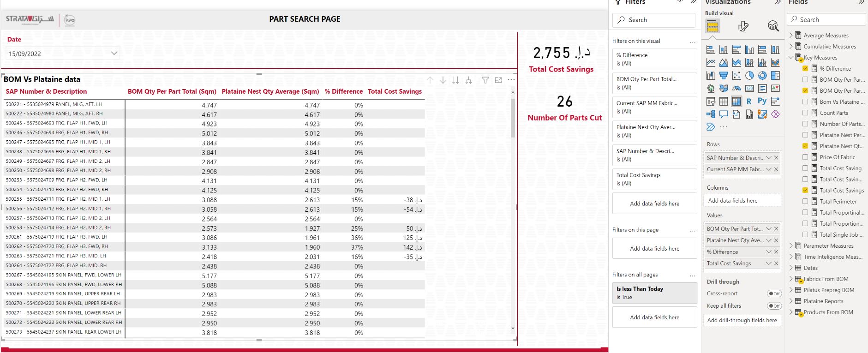This screenshot has width=868, height=353.
Task: Pick the funnel chart visual
Action: click(x=724, y=75)
